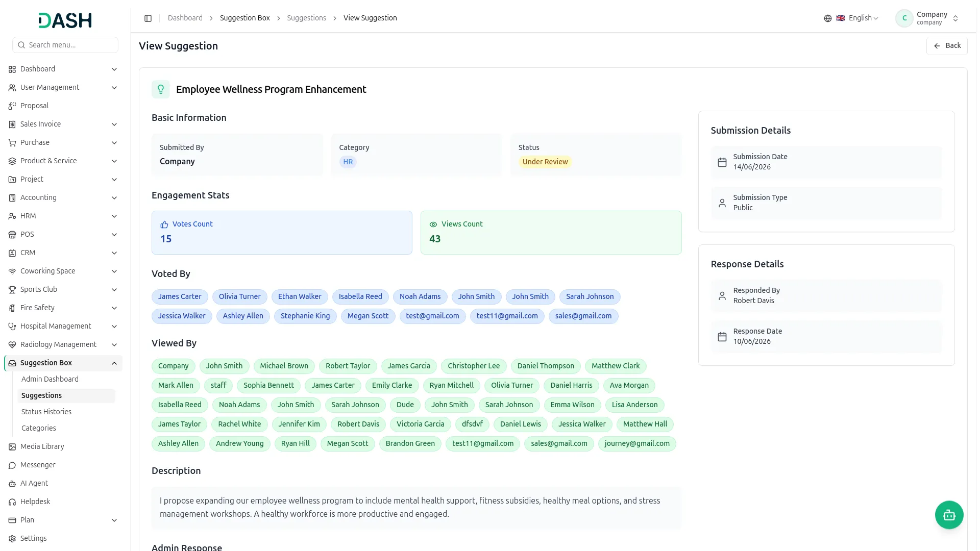The height and width of the screenshot is (551, 980).
Task: Toggle the sidebar panel icon
Action: click(x=148, y=18)
